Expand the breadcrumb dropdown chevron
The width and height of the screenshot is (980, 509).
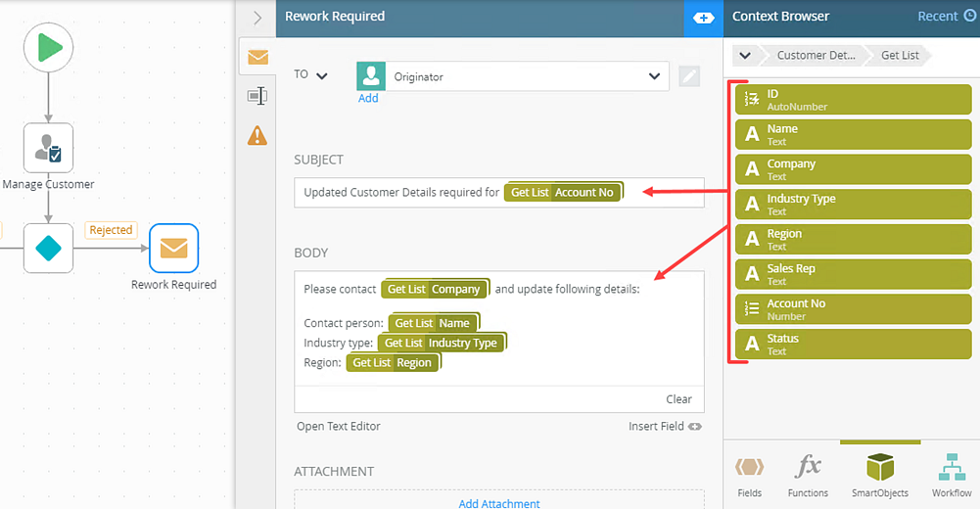click(x=745, y=55)
